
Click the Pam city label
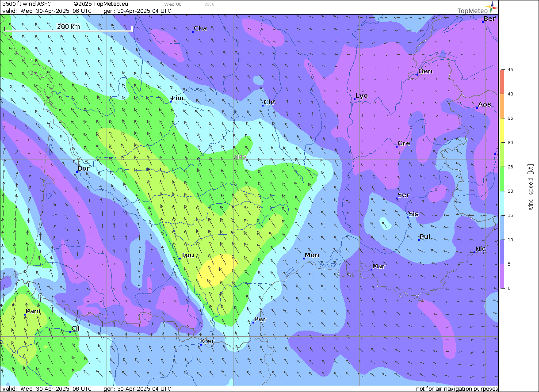[x=33, y=311]
